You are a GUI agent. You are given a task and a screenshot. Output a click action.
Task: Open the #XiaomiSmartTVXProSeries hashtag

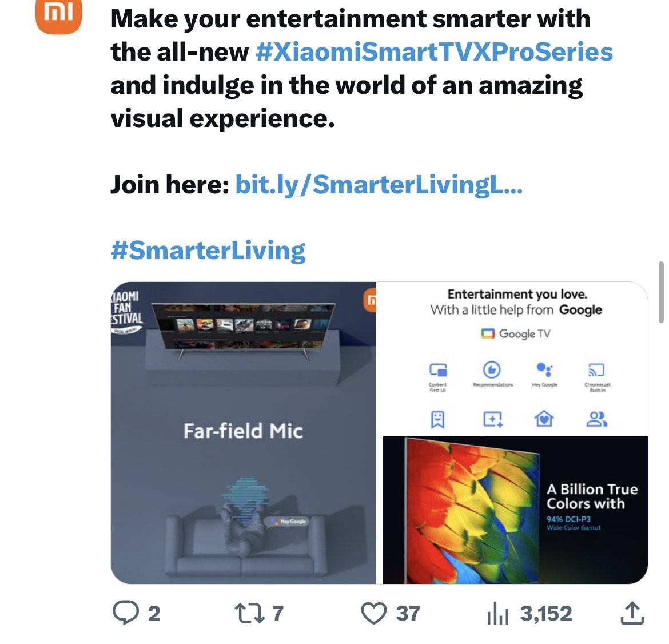435,52
